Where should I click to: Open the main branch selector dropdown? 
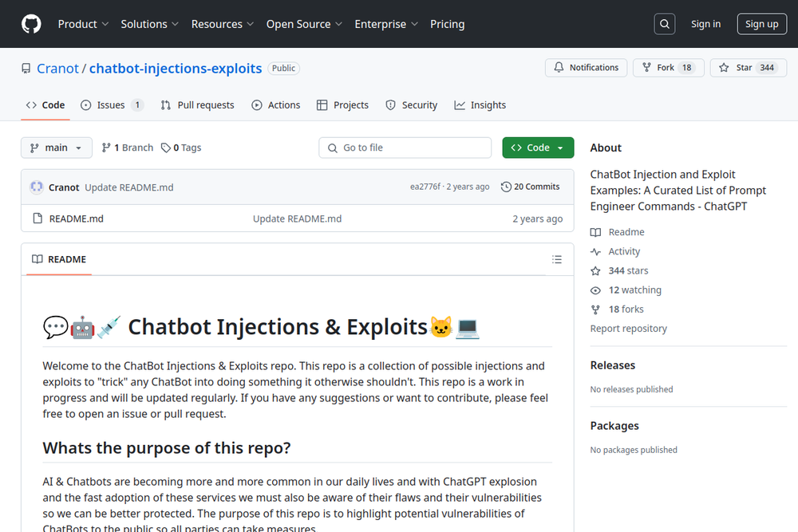[57, 148]
